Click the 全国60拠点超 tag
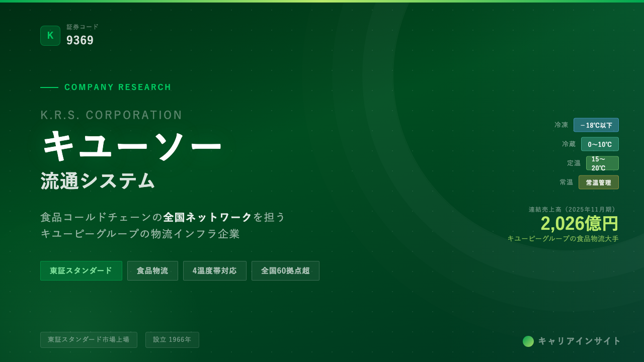The height and width of the screenshot is (362, 644). [x=285, y=270]
